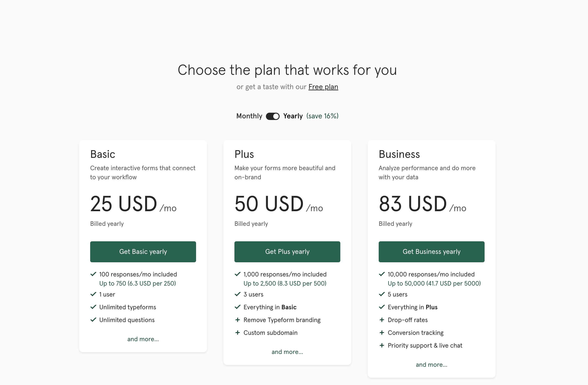Screen dimensions: 588x385
Task: Expand 'and more...' under Business plan
Action: (x=431, y=365)
